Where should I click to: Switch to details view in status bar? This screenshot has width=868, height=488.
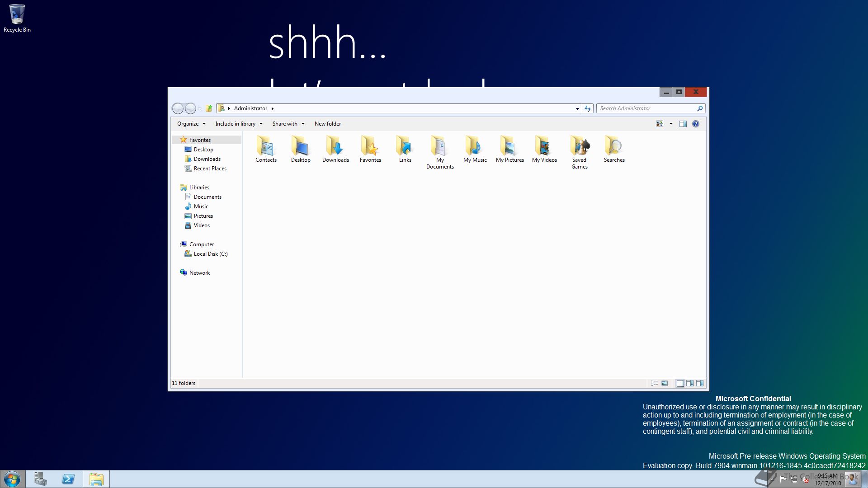coord(654,383)
